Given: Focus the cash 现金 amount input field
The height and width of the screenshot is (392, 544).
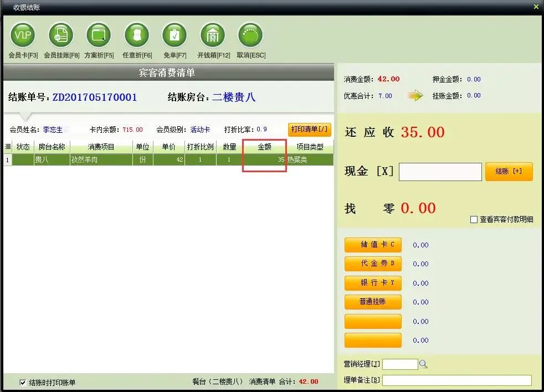Looking at the screenshot, I should pos(440,172).
